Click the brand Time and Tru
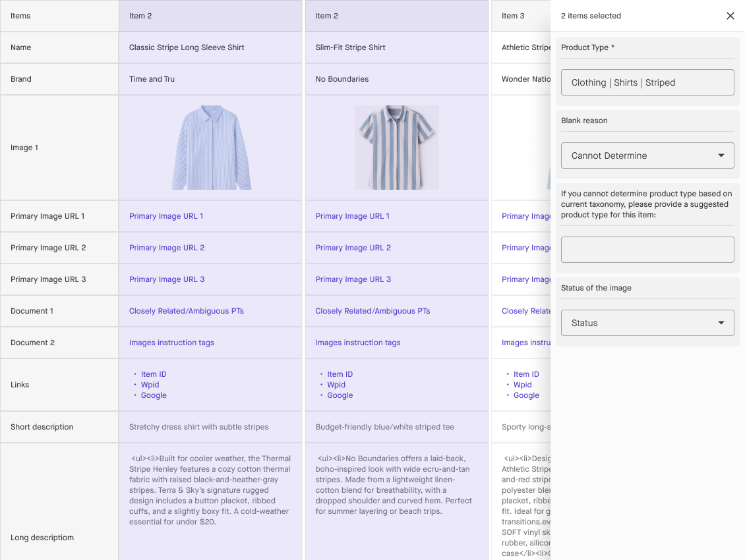This screenshot has height=560, width=745. click(x=152, y=79)
